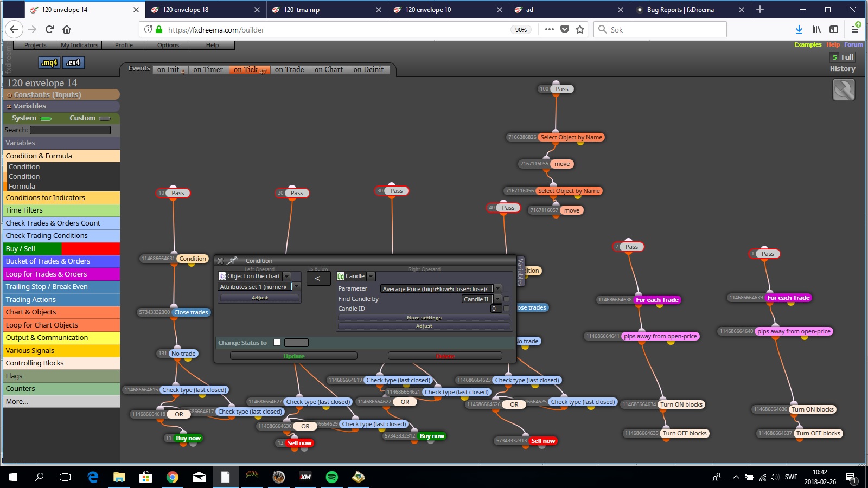Image resolution: width=868 pixels, height=488 pixels.
Task: Select the green Buy side of Buy / Sell
Action: pos(33,248)
